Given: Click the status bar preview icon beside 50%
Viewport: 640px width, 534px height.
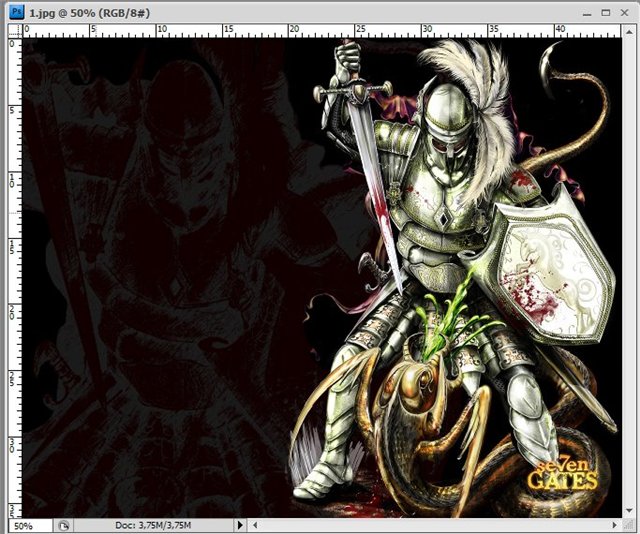Looking at the screenshot, I should pos(63,525).
